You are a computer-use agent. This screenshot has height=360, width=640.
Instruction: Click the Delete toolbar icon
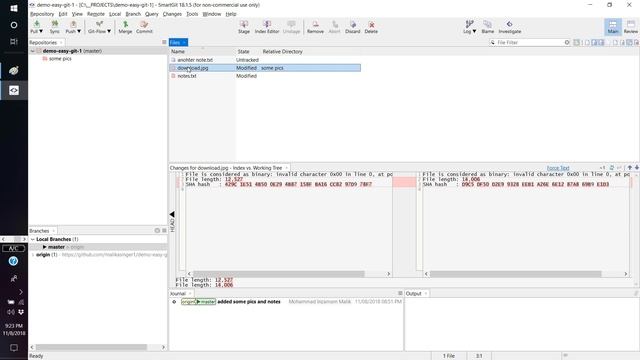371,27
